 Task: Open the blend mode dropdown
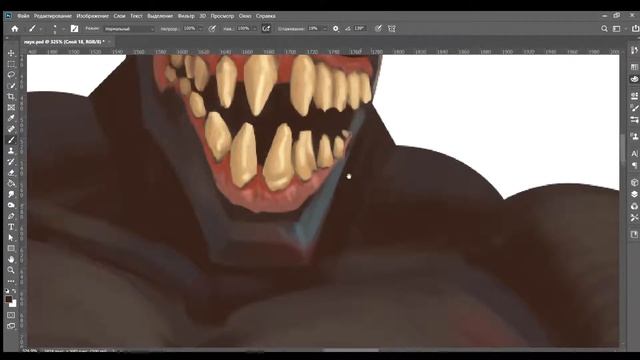coord(130,29)
